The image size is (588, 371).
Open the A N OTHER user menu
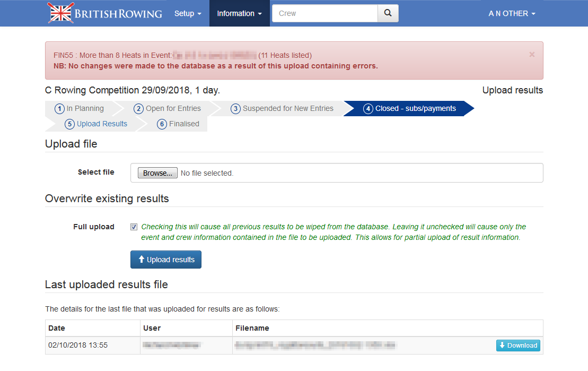coord(512,13)
